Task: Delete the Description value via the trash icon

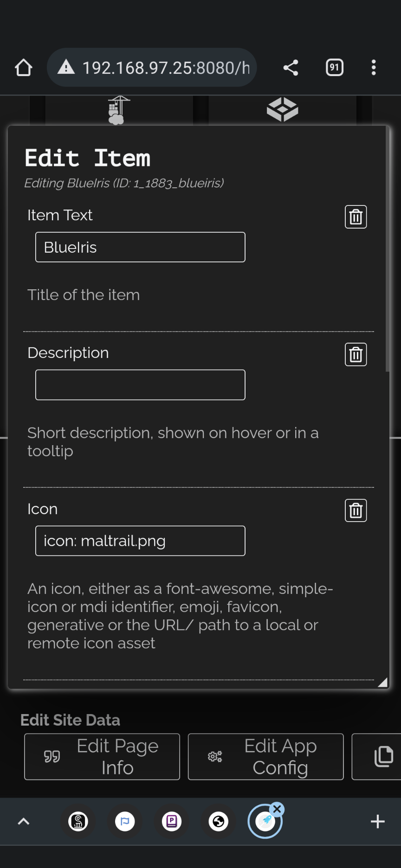Action: coord(355,354)
